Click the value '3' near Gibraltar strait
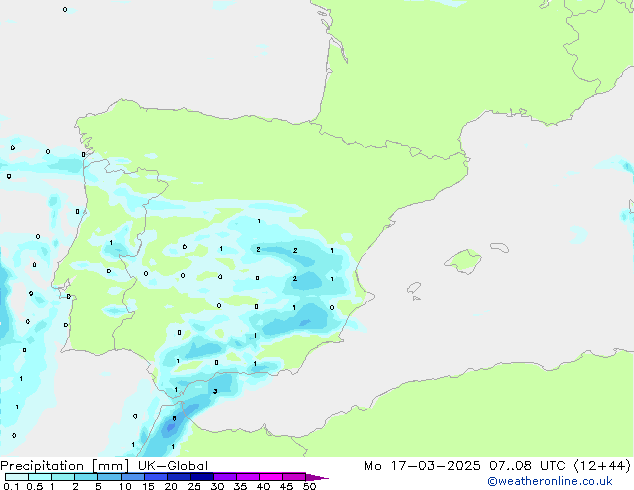 [215, 391]
